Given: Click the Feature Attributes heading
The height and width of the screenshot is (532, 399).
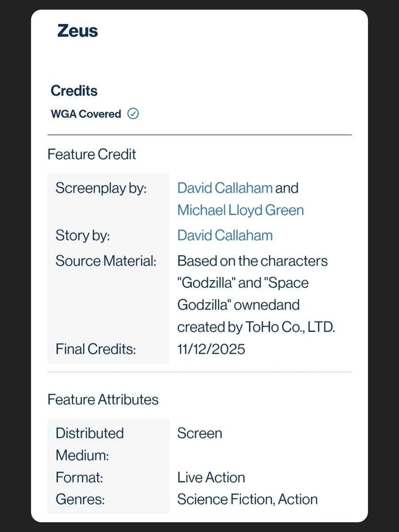Looking at the screenshot, I should [103, 399].
